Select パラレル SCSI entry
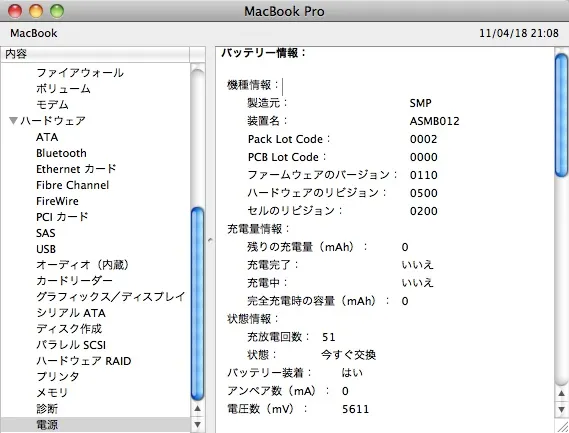This screenshot has height=433, width=569. [x=71, y=344]
